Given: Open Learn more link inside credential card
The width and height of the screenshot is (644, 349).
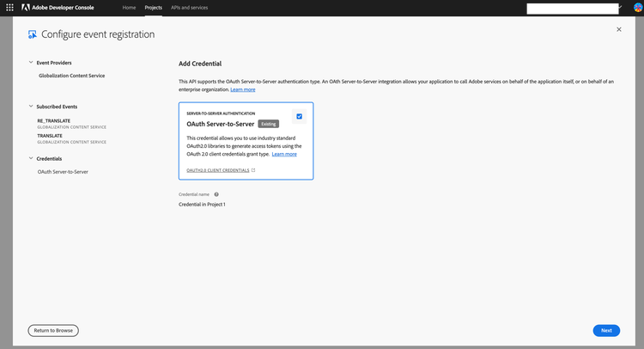Looking at the screenshot, I should click(x=284, y=154).
